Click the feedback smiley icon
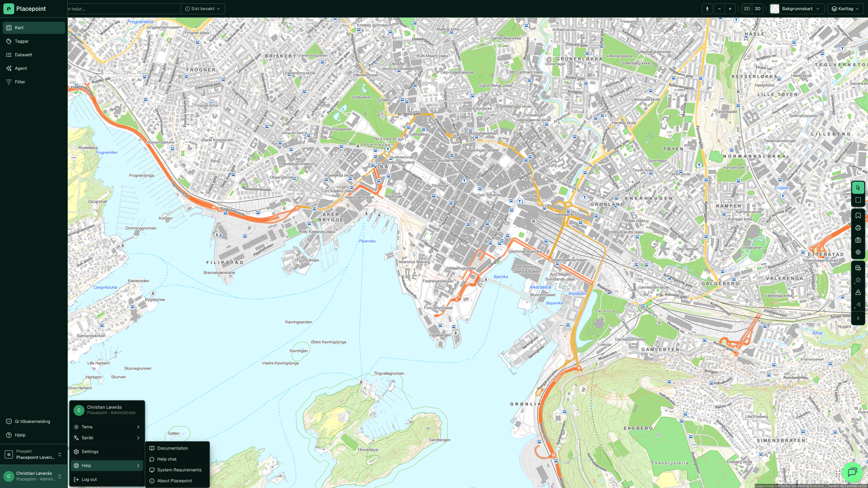 [x=9, y=422]
